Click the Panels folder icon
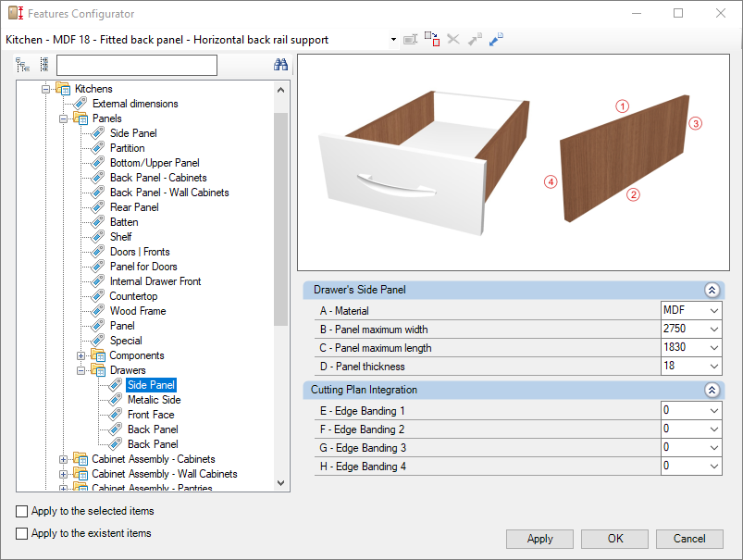Viewport: 743px width, 560px height. (x=80, y=118)
